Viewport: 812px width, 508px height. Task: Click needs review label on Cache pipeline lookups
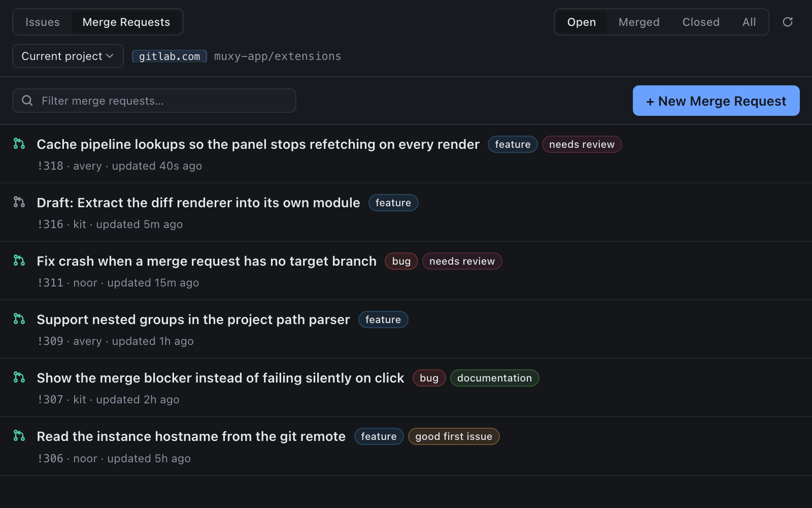pyautogui.click(x=582, y=144)
